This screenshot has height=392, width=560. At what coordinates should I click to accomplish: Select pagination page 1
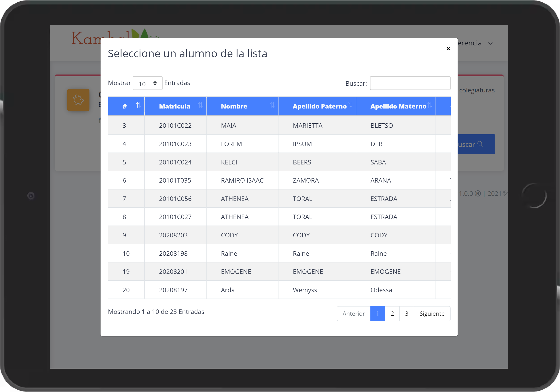[x=377, y=313]
